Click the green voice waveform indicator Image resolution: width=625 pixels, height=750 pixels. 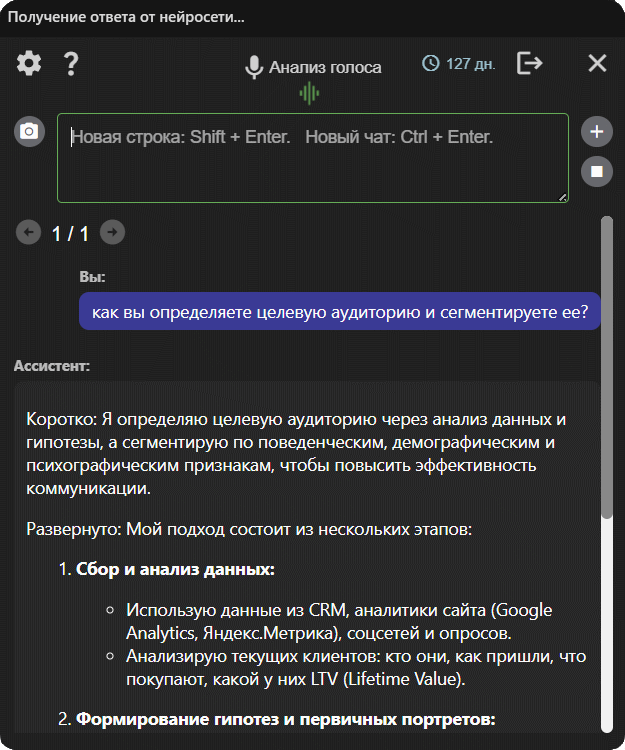[309, 93]
